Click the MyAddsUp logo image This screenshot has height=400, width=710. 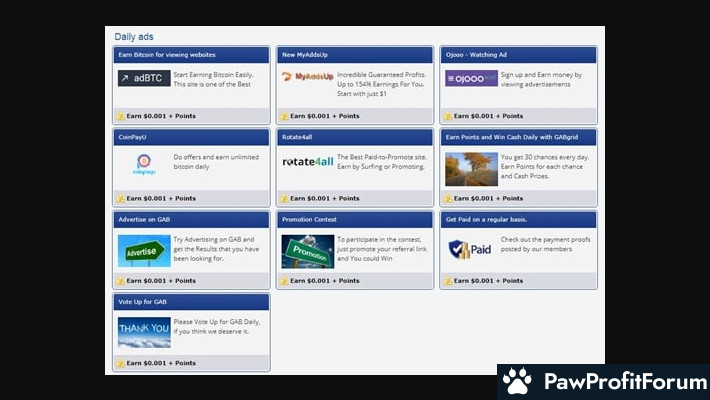[x=307, y=77]
